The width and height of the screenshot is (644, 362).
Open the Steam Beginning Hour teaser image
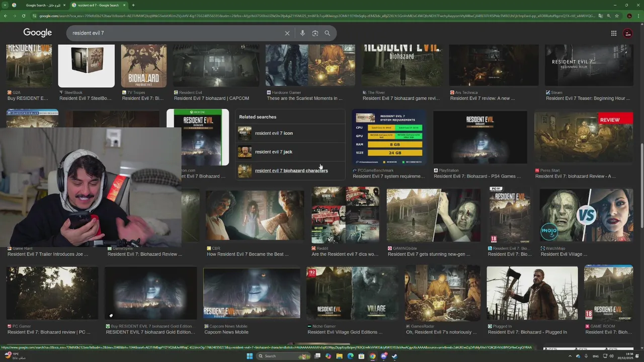tap(589, 66)
